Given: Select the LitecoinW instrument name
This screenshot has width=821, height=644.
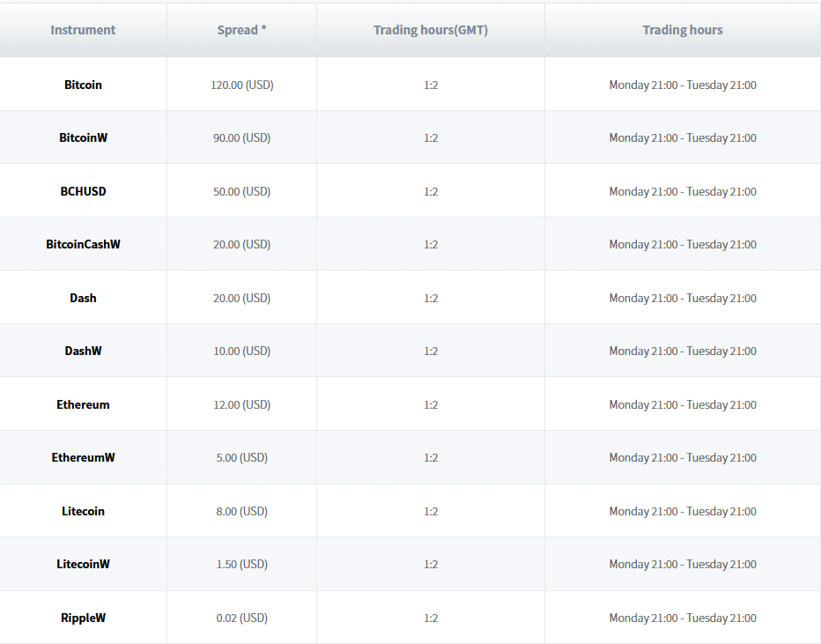Looking at the screenshot, I should tap(83, 565).
